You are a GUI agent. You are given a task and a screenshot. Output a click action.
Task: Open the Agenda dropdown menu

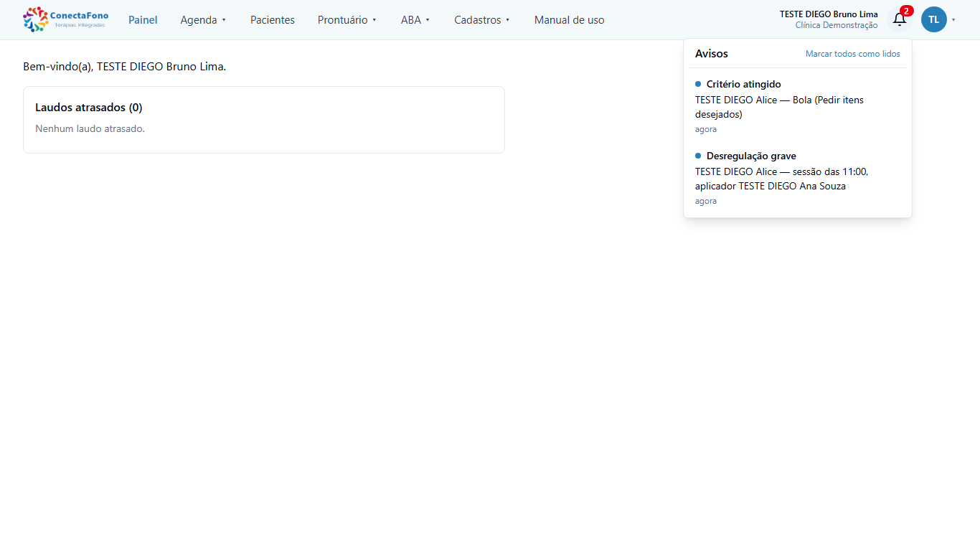tap(203, 20)
